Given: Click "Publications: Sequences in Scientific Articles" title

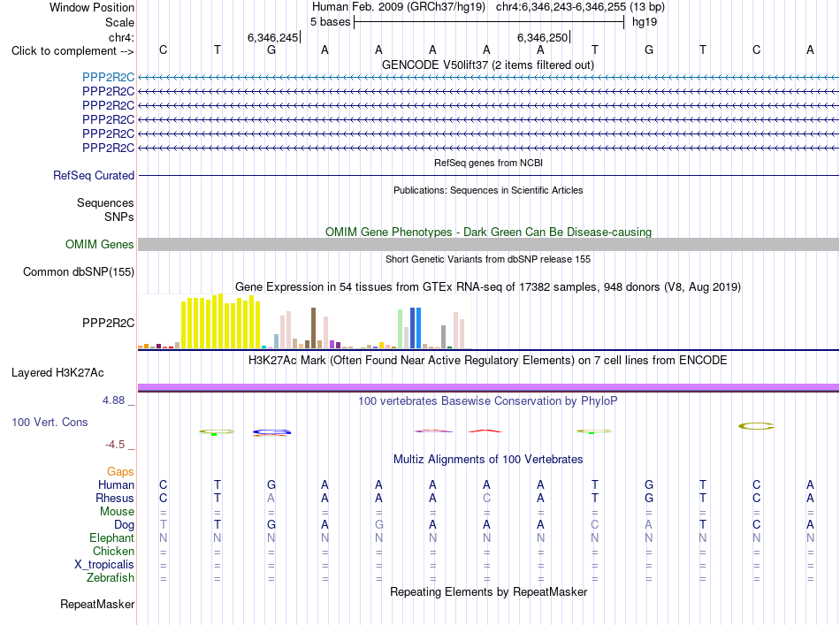Looking at the screenshot, I should click(488, 190).
